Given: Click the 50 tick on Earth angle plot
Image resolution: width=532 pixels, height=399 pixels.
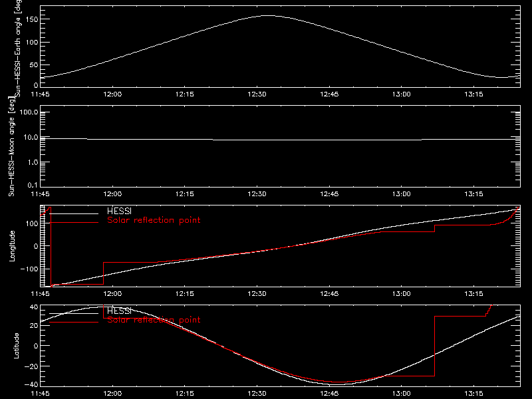Looking at the screenshot, I should coord(35,65).
